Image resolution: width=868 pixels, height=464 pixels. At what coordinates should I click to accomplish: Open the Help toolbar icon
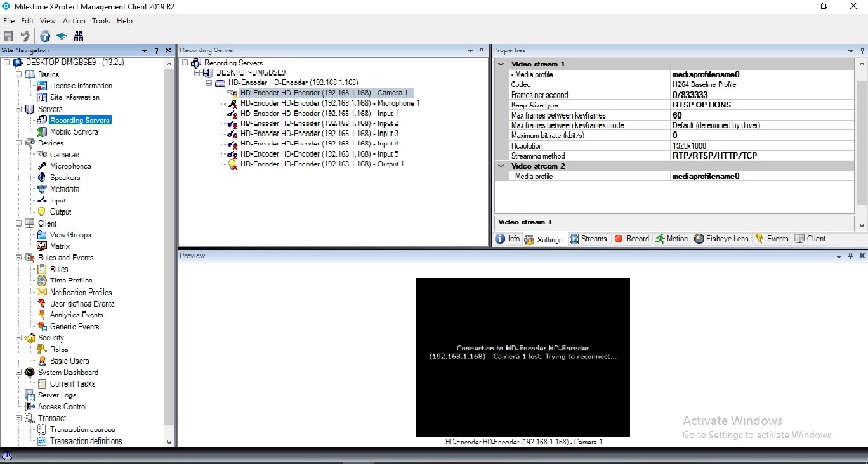tap(45, 37)
